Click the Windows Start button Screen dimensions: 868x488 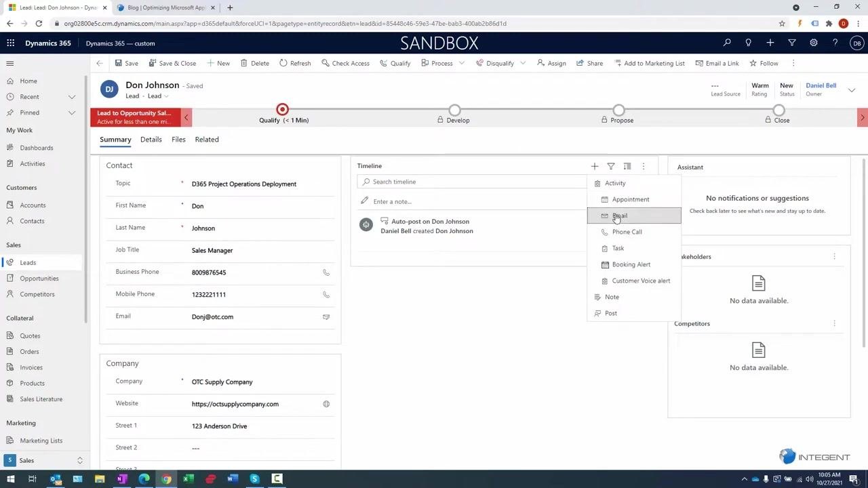point(10,479)
